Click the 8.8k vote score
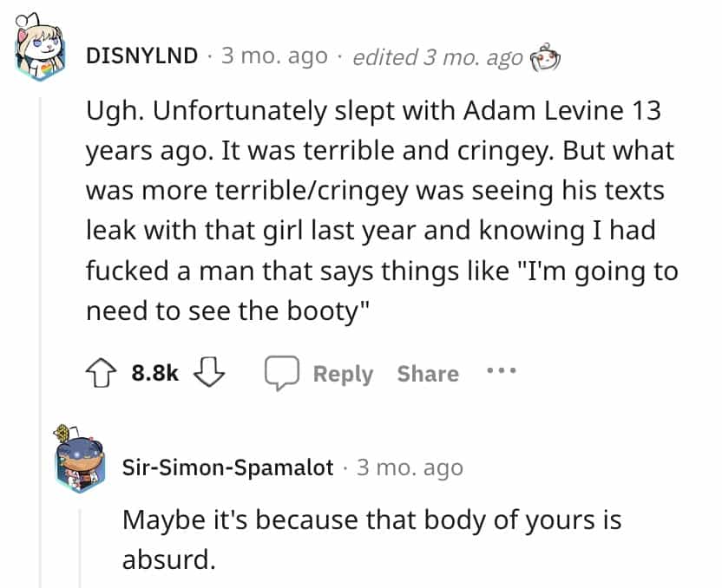 click(155, 374)
